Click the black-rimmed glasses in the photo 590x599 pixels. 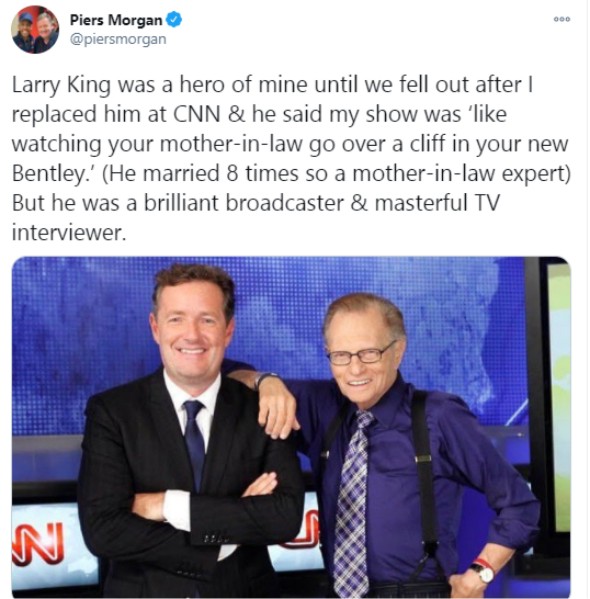[361, 355]
